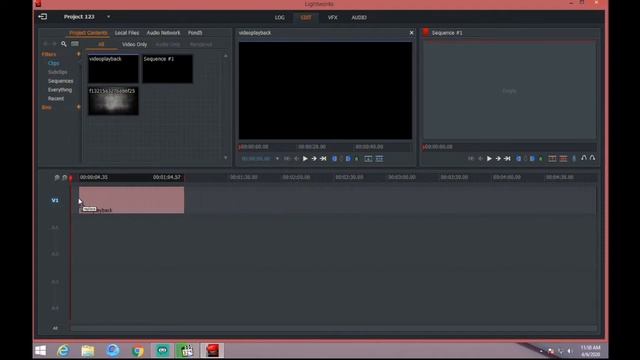This screenshot has height=360, width=640.
Task: Click the timeline horizontal scrollbar
Action: coord(334,328)
